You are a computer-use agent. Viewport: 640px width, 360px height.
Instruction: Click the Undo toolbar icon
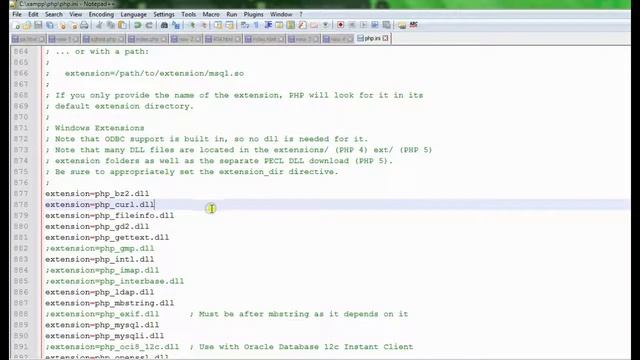138,25
